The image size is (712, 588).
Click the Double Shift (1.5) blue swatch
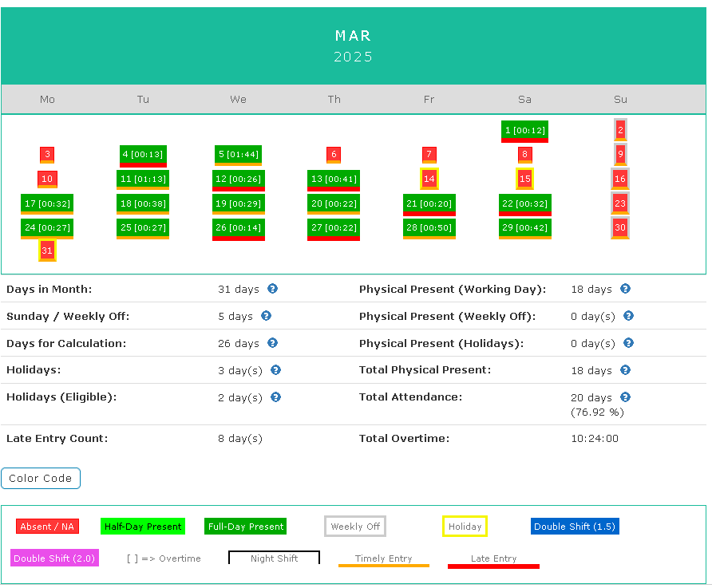[575, 527]
